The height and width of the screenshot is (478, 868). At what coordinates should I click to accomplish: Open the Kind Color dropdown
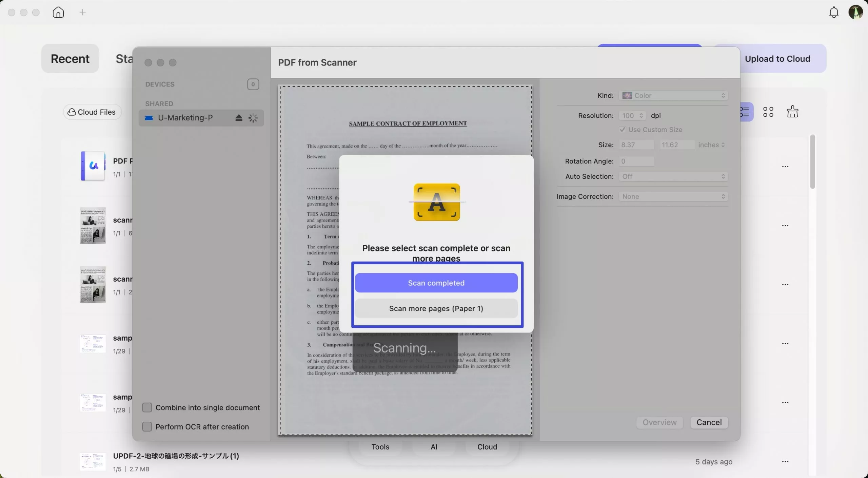pos(673,96)
